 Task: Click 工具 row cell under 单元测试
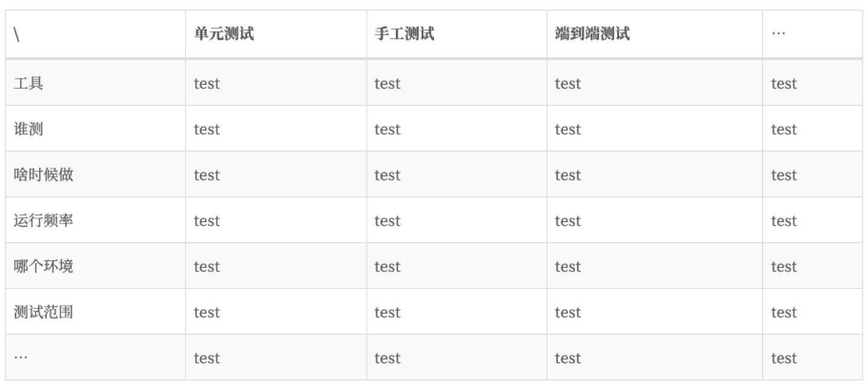coord(207,84)
